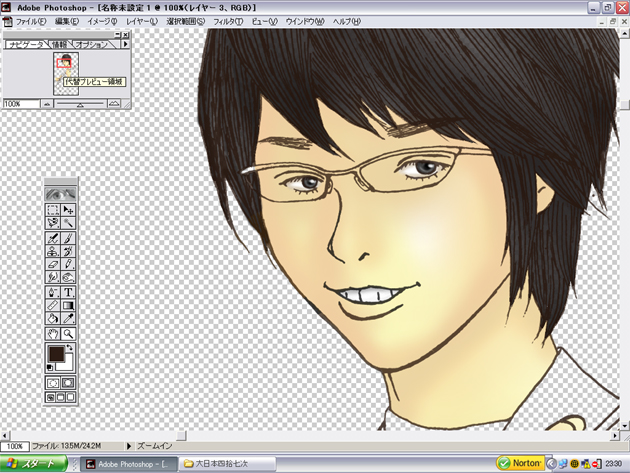Screen dimensions: 630x473
Task: Click the Navigator zoom out small mountains icon
Action: [x=47, y=104]
